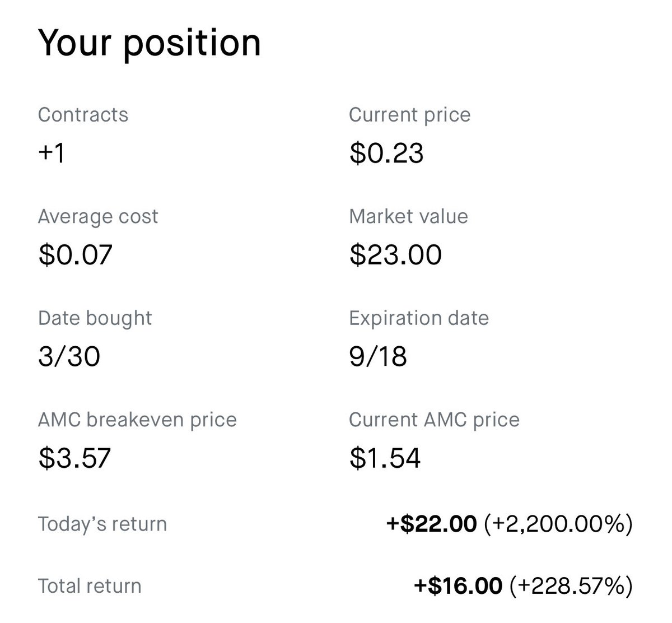
Task: Click the "Your position" heading
Action: pyautogui.click(x=150, y=43)
